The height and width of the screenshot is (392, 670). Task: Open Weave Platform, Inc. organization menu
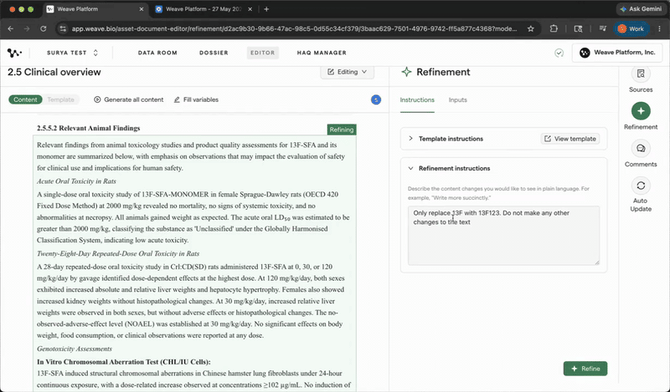[617, 53]
